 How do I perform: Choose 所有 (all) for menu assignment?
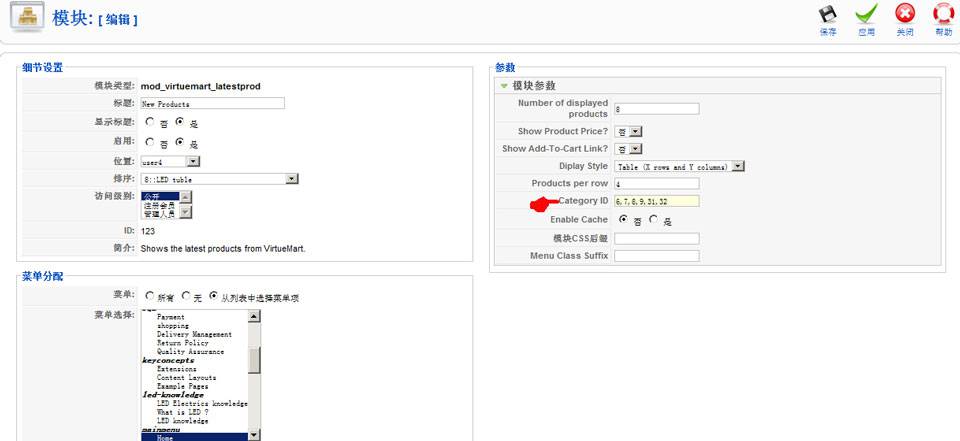point(150,296)
